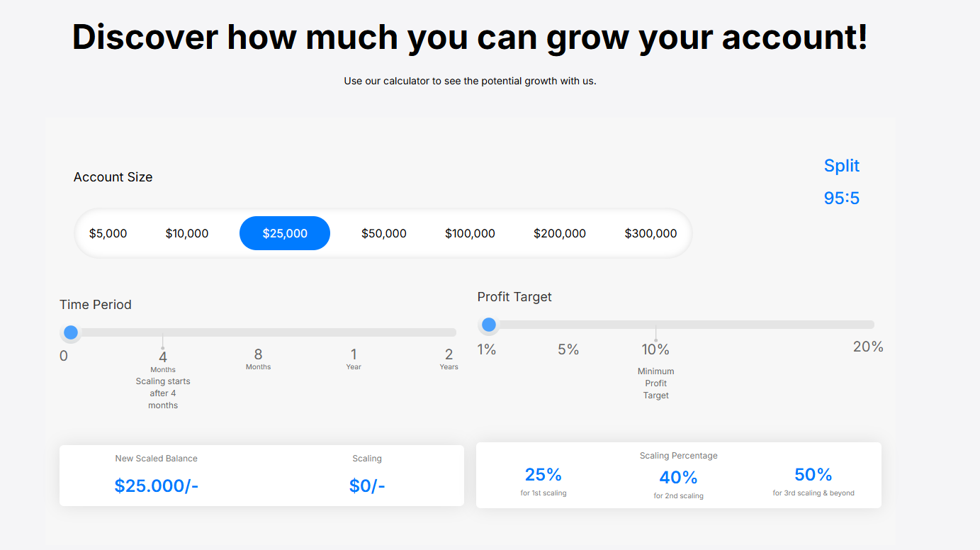Choose the $10,000 account size option
The image size is (980, 550).
click(187, 233)
